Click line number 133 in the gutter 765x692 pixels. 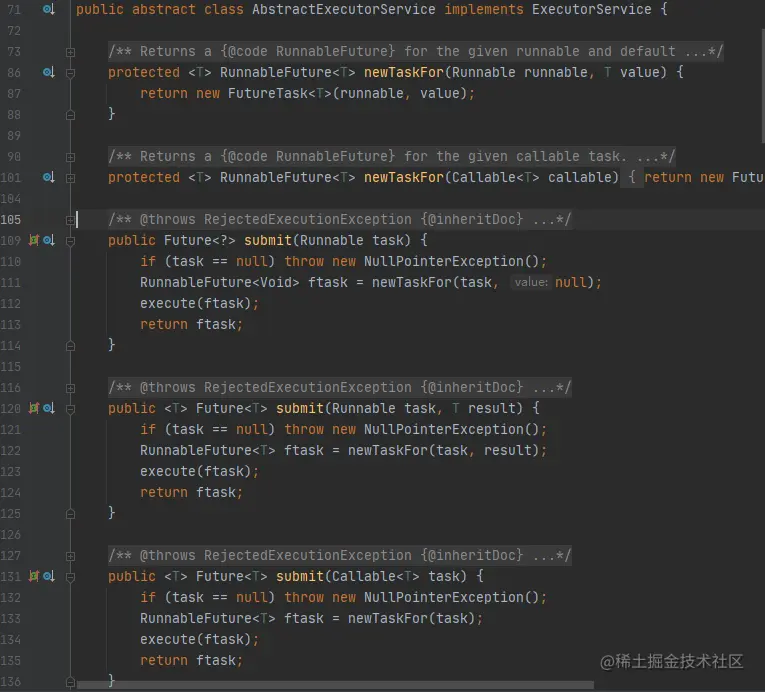pos(11,619)
